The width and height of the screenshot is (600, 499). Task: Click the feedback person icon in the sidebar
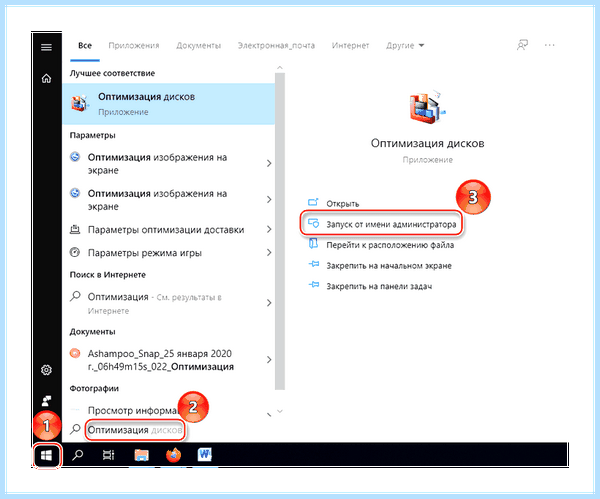[46, 401]
